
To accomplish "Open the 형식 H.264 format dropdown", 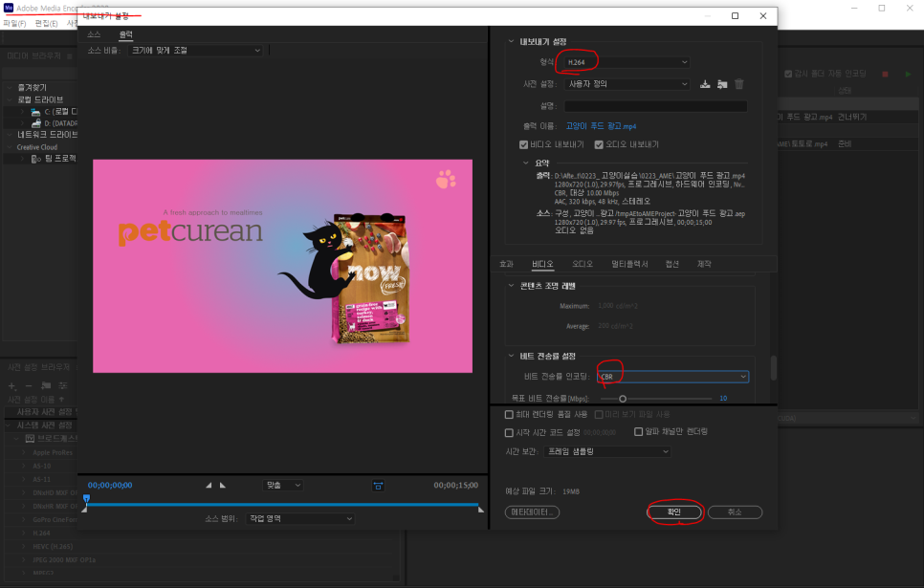I will click(x=627, y=62).
